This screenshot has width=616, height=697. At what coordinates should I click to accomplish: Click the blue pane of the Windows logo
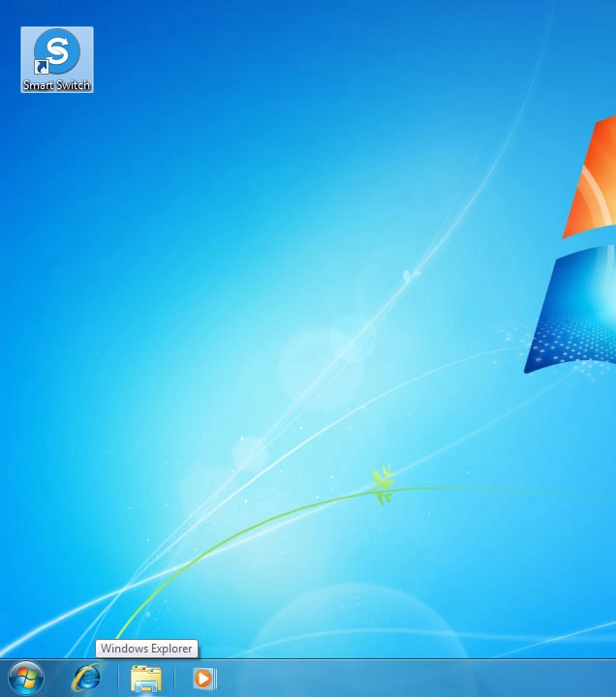pos(576,310)
